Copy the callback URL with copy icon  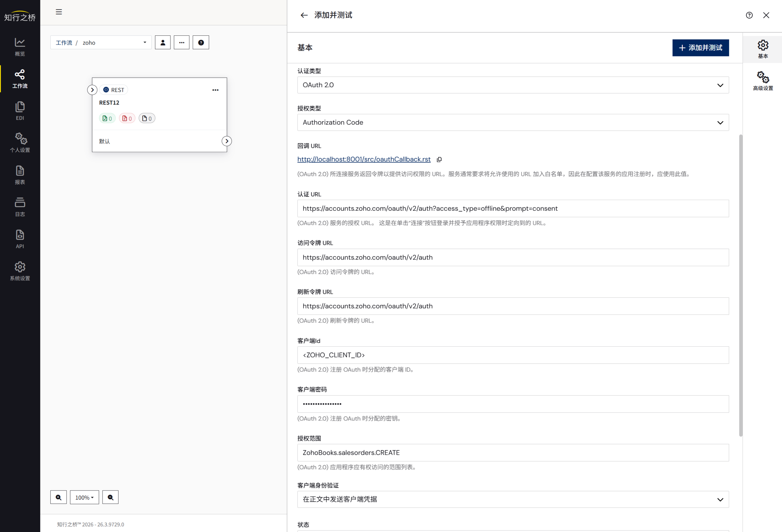coord(439,159)
